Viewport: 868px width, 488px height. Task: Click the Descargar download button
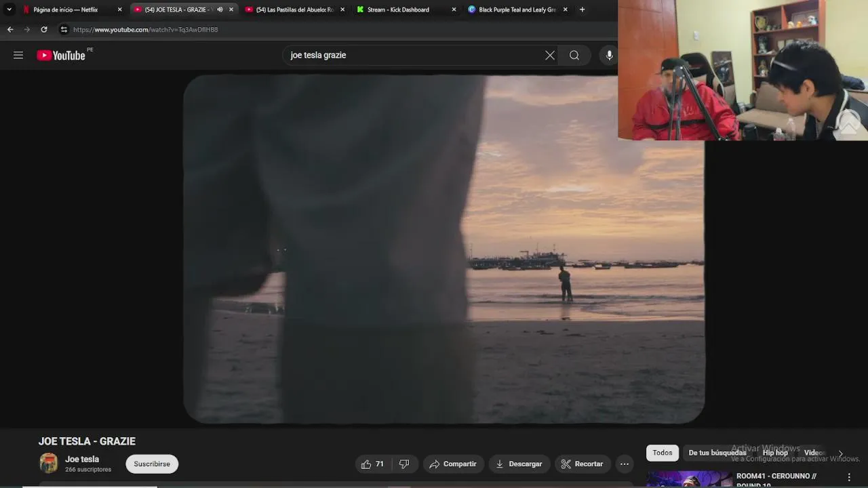pos(519,464)
